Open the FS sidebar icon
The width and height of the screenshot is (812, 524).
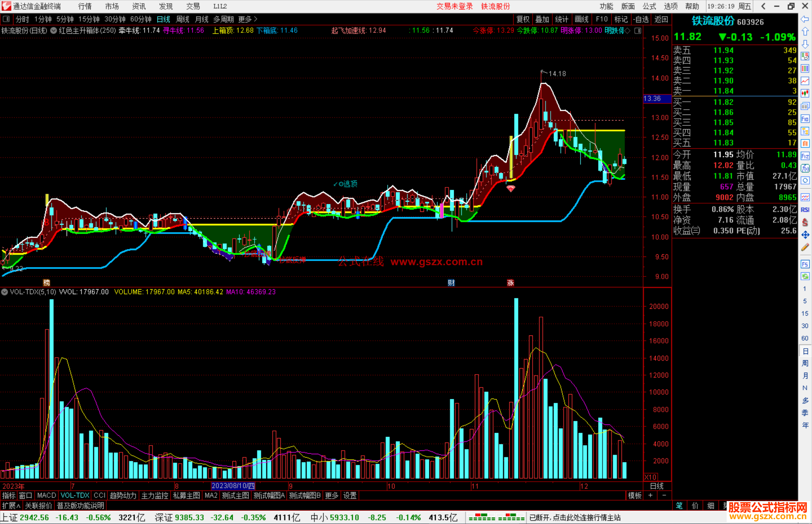805,264
